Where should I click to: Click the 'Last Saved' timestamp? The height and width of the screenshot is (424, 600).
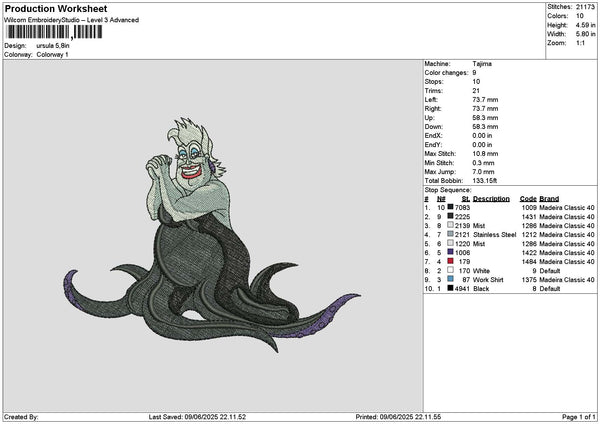click(x=197, y=417)
